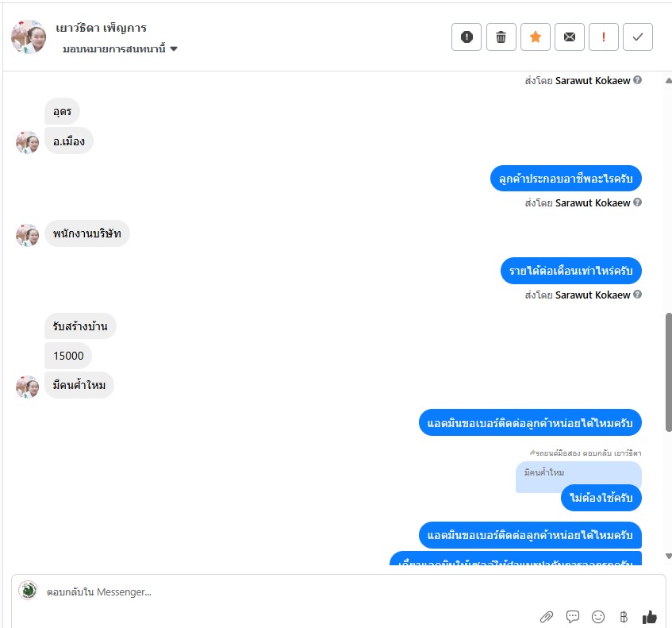672x628 pixels.
Task: Toggle the orange star follow-up icon
Action: point(536,37)
